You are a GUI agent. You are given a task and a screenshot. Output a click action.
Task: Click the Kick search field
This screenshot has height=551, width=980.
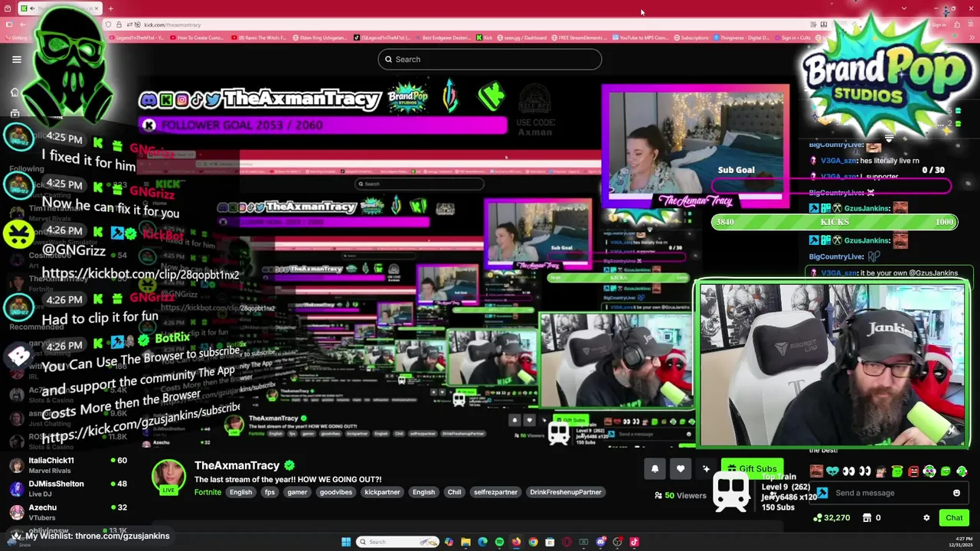point(489,59)
